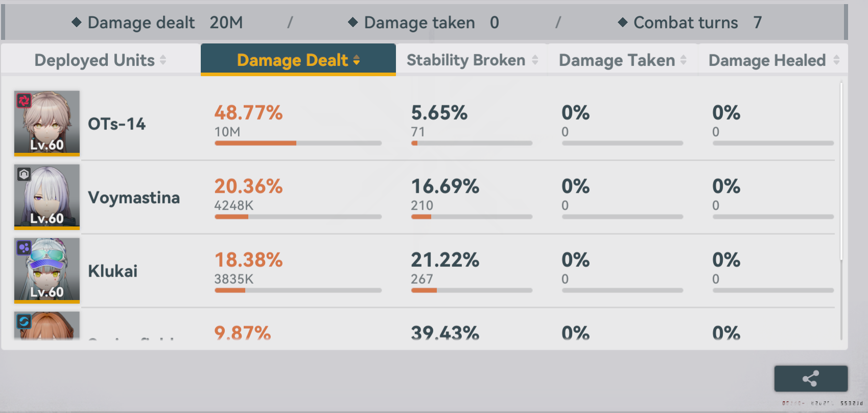The image size is (868, 413).
Task: Open the OTs-14 portrait thumbnail
Action: tap(47, 123)
